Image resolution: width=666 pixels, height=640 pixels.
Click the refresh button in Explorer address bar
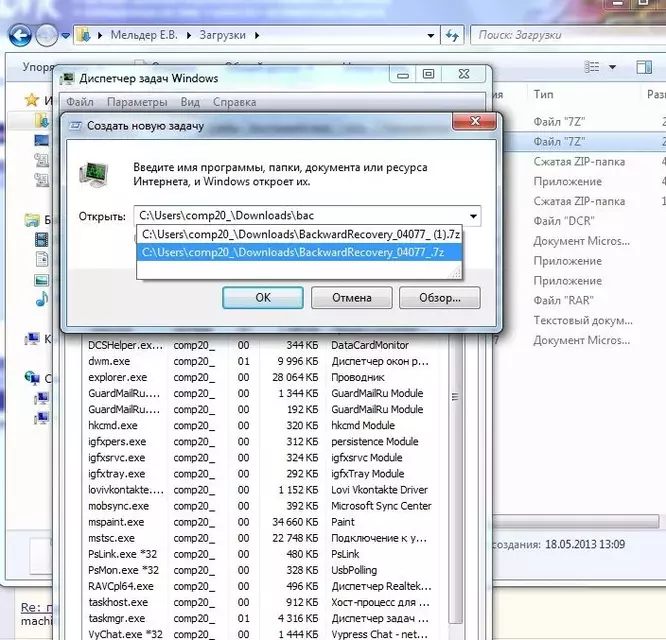pos(452,35)
